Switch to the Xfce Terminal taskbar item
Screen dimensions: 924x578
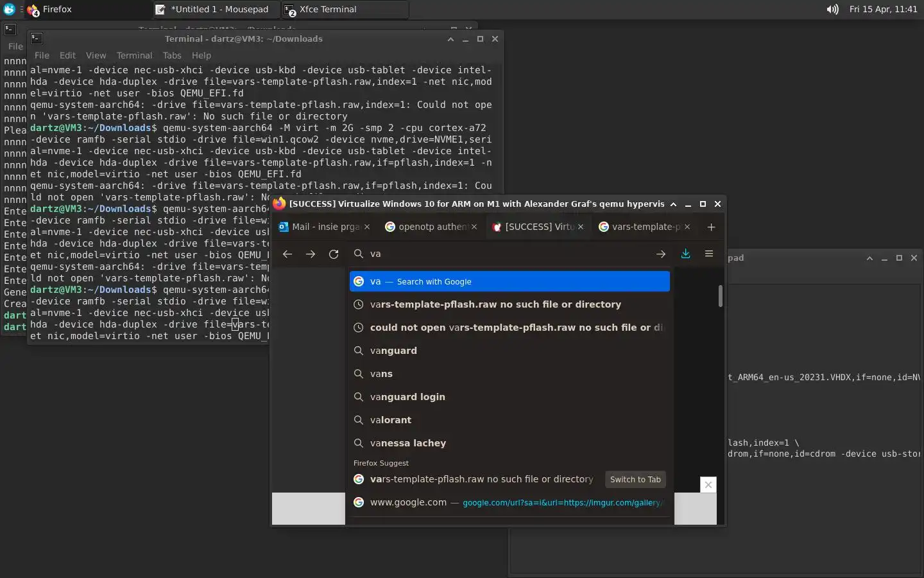click(x=345, y=9)
